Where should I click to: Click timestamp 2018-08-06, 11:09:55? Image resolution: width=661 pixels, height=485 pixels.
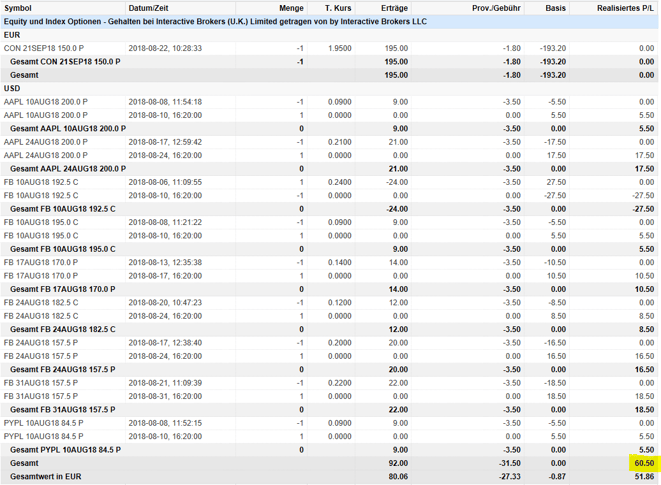tap(165, 182)
